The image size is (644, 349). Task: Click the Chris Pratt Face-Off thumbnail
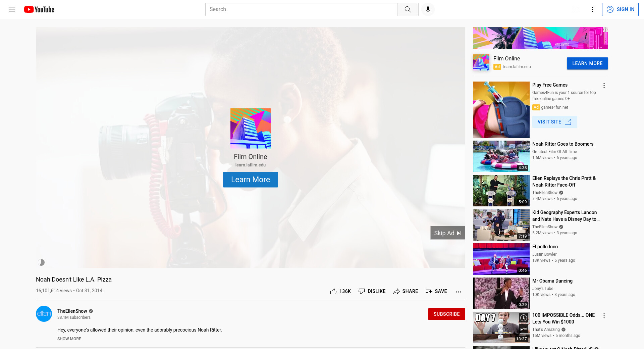click(501, 191)
